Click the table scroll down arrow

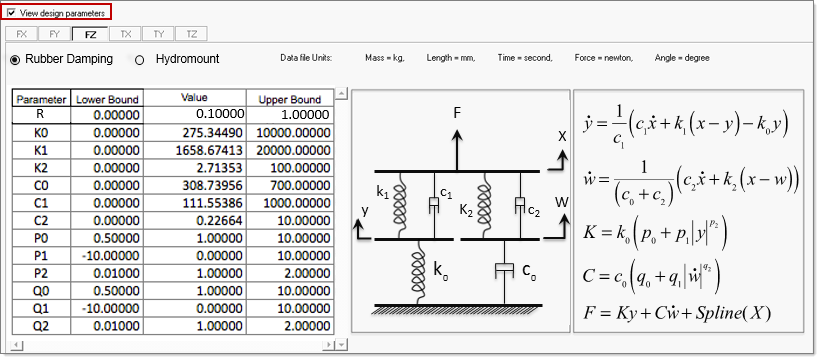tap(341, 345)
